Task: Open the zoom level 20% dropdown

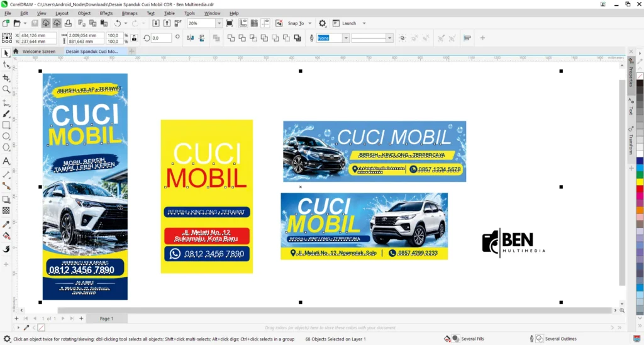Action: (219, 23)
